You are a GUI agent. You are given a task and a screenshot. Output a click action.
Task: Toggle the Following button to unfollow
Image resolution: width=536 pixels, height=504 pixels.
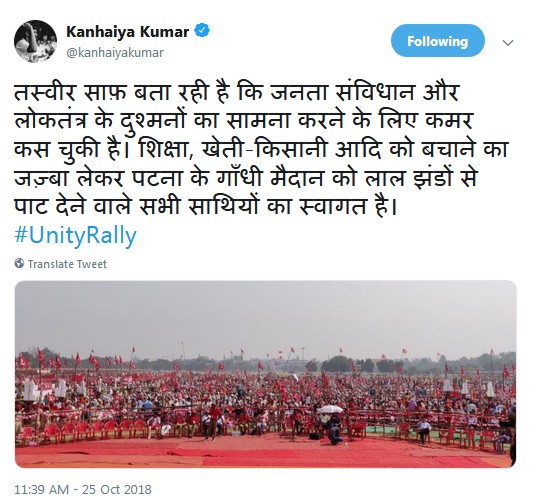(x=438, y=41)
